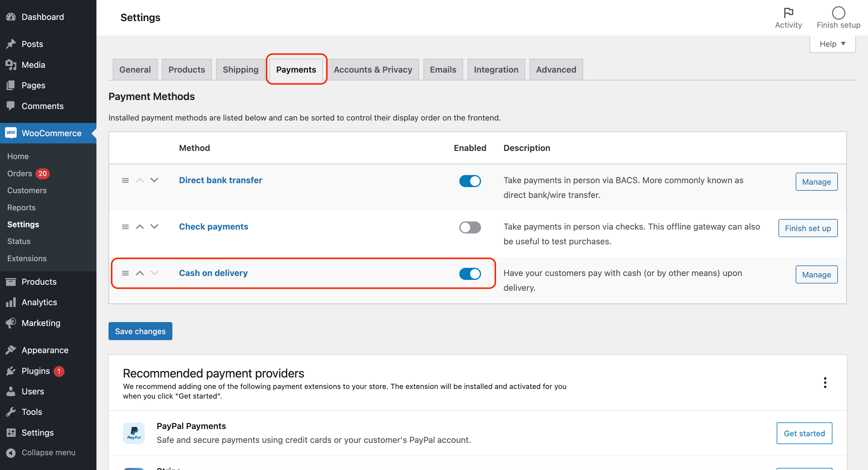Screen dimensions: 868x470
Task: Disable the Cash on delivery toggle
Action: (470, 274)
